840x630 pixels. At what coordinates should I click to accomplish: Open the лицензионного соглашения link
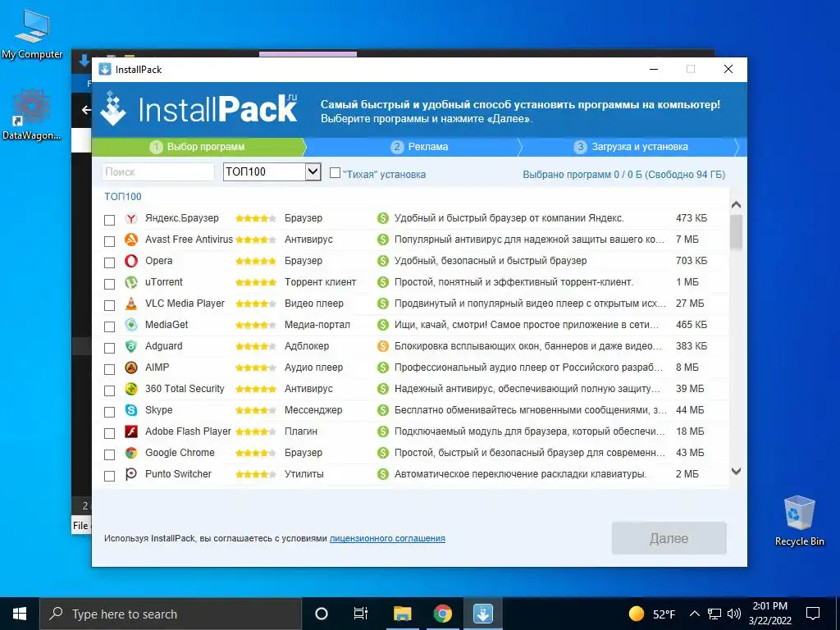(x=387, y=538)
